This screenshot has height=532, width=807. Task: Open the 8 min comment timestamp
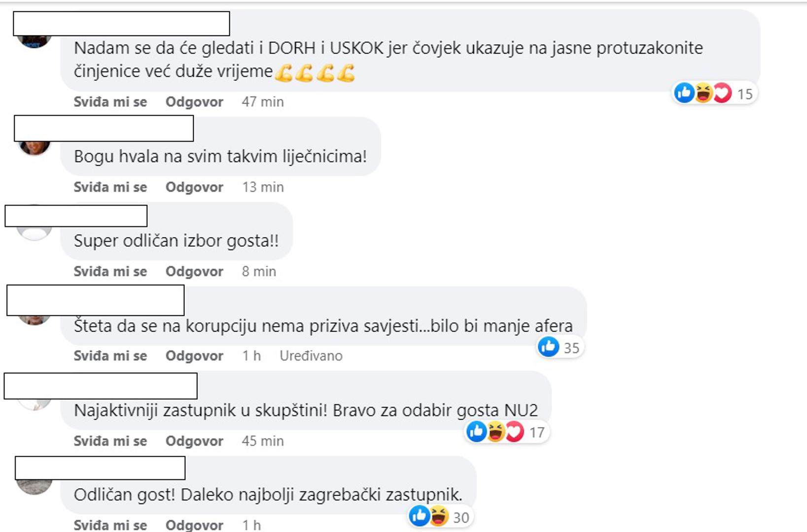point(259,271)
